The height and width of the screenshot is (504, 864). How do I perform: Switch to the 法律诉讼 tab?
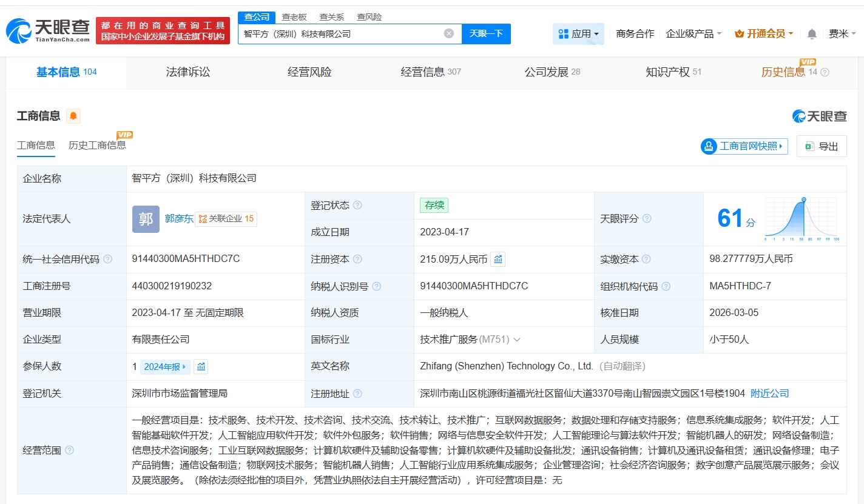click(x=188, y=72)
